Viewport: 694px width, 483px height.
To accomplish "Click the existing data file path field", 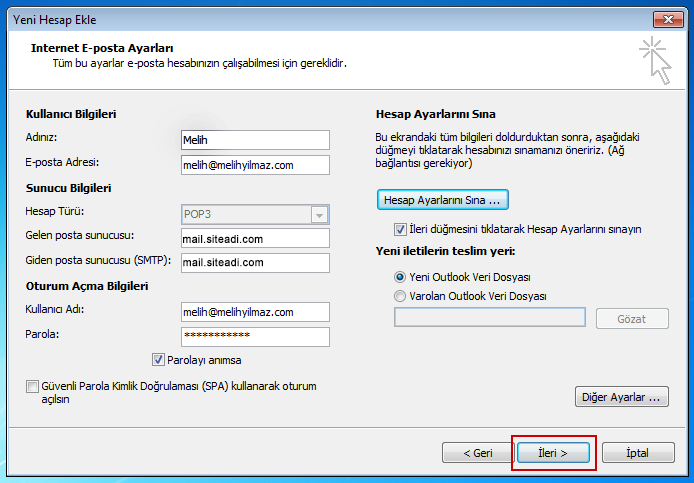I will tap(490, 318).
